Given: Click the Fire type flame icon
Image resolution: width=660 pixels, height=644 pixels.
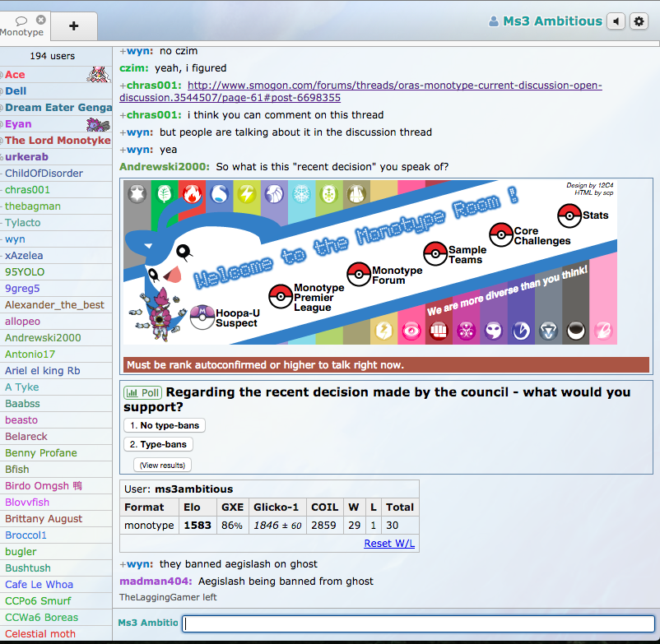Looking at the screenshot, I should tap(192, 194).
